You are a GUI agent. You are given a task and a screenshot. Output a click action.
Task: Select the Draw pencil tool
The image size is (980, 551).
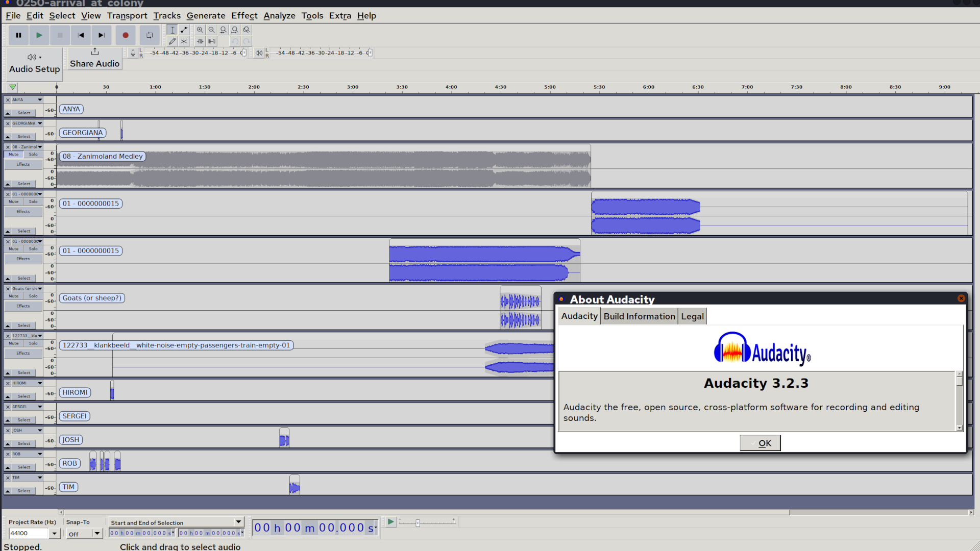point(172,41)
